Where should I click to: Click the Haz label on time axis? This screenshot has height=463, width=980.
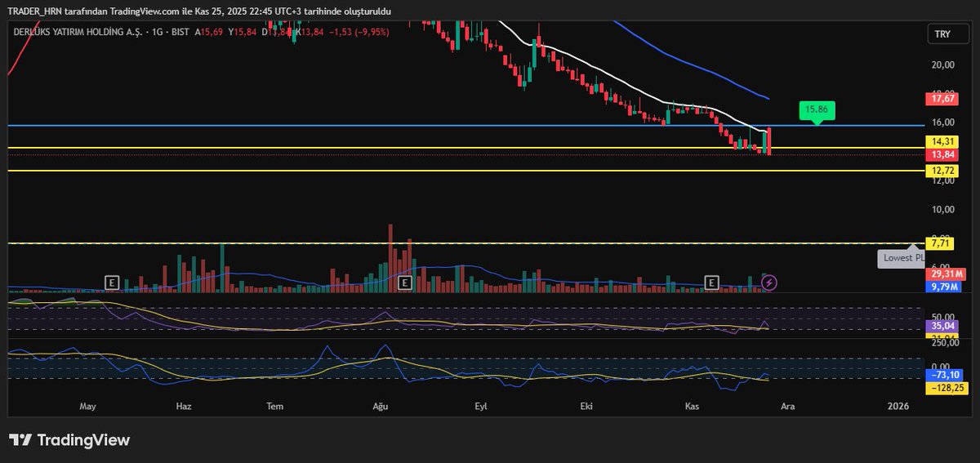tap(184, 406)
